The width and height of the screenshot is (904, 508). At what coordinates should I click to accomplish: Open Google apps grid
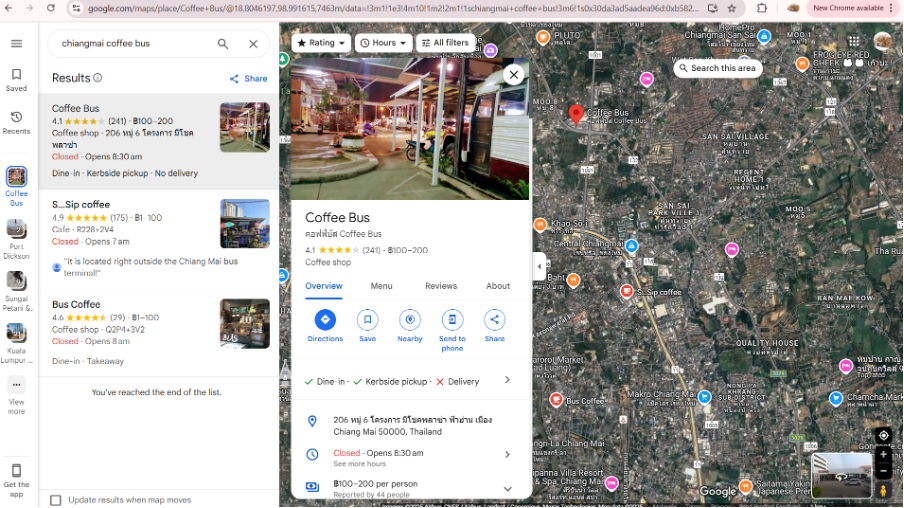854,41
